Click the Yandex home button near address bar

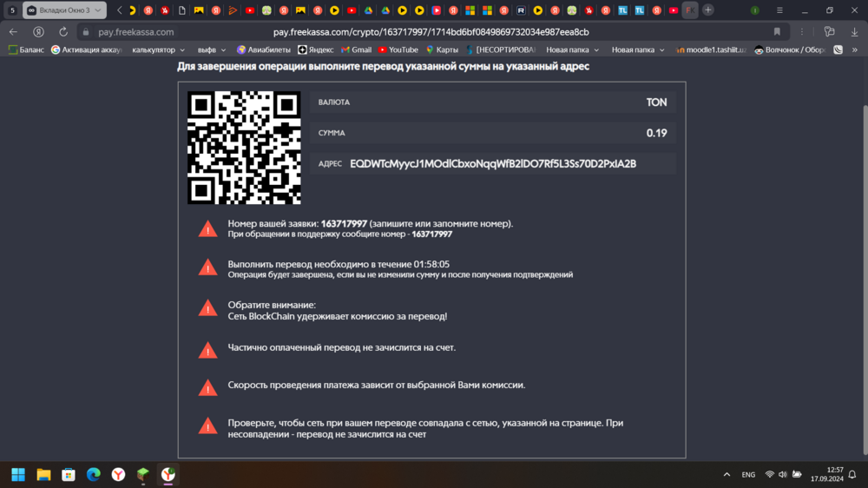click(x=38, y=32)
